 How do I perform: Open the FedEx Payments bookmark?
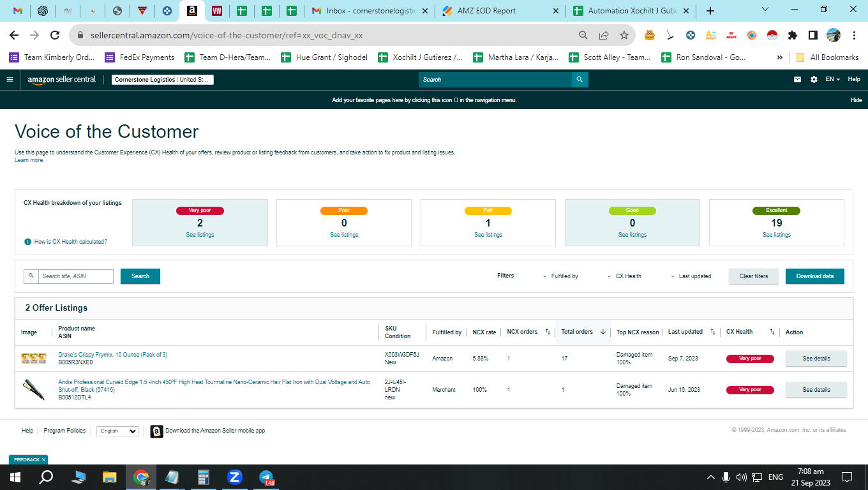click(x=139, y=57)
